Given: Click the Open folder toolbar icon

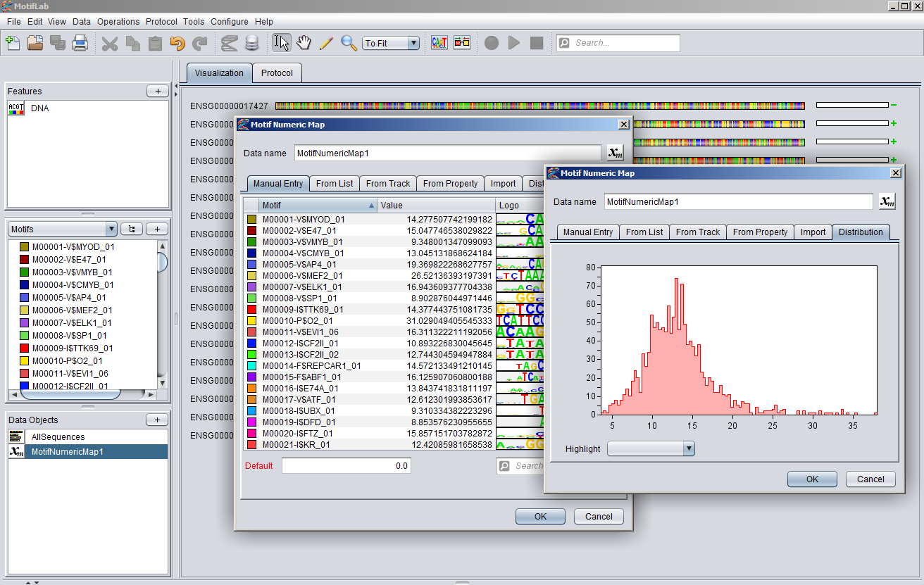Looking at the screenshot, I should pos(35,43).
